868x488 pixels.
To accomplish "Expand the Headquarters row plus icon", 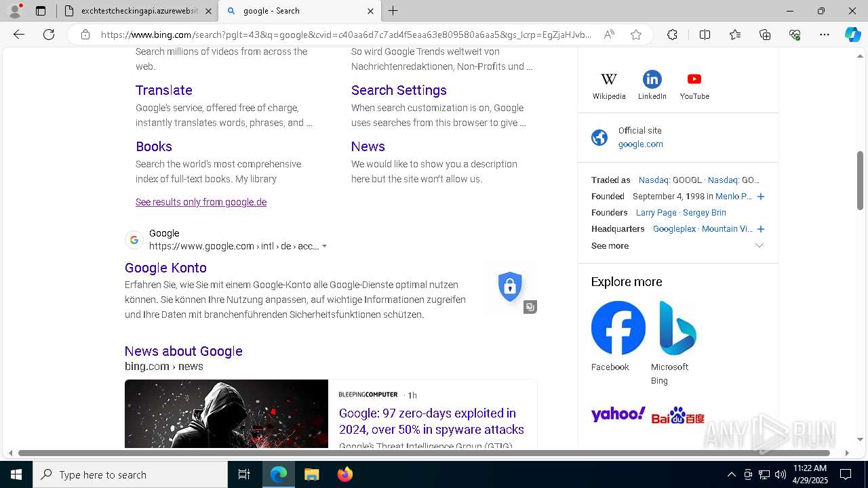I will (761, 229).
